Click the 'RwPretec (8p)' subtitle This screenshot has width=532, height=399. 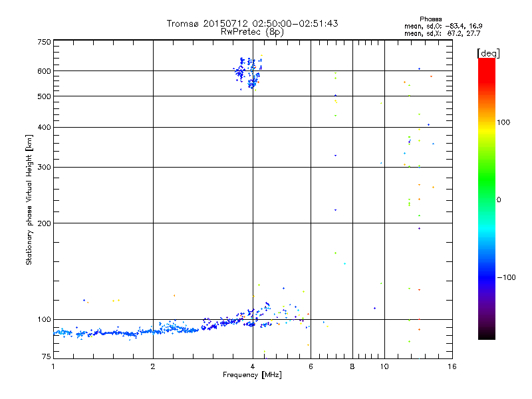click(x=252, y=32)
